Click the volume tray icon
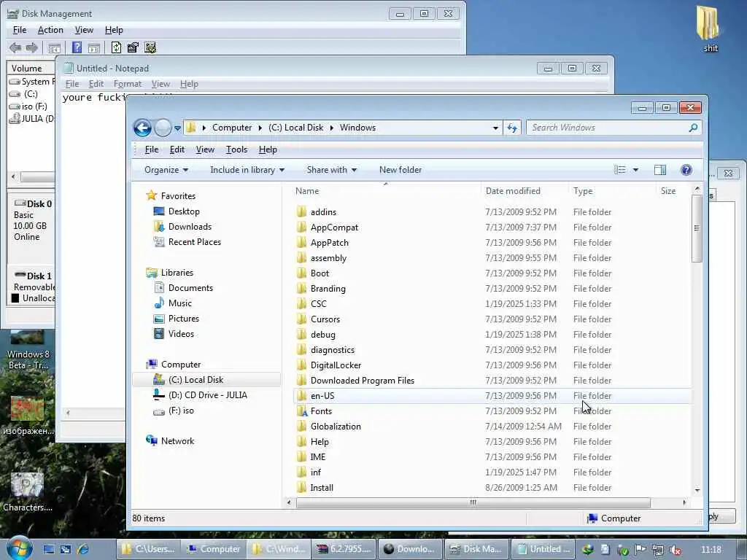Image resolution: width=747 pixels, height=560 pixels. click(x=675, y=550)
